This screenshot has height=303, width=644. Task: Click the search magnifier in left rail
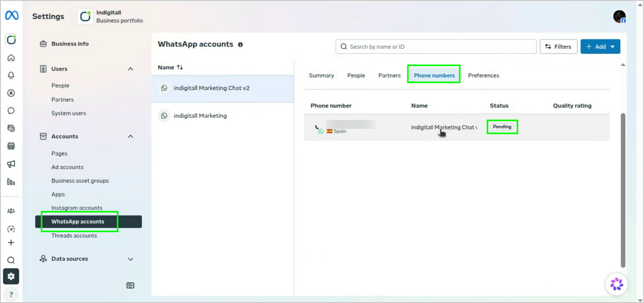(x=11, y=260)
